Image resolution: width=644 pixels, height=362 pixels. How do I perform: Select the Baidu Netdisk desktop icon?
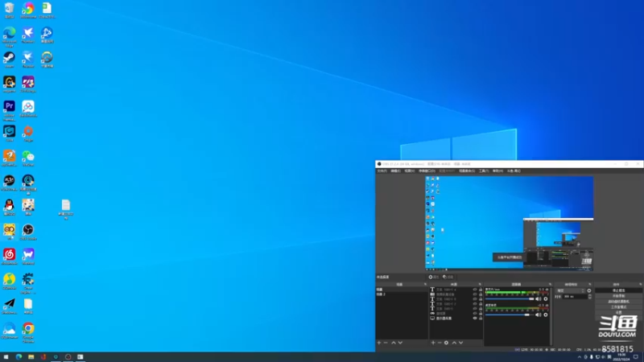point(28,109)
